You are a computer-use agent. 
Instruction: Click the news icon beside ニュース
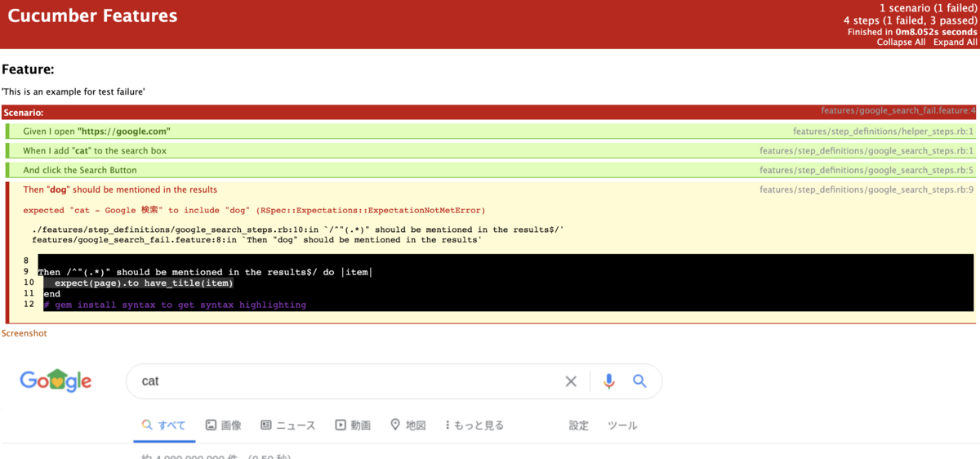click(265, 425)
